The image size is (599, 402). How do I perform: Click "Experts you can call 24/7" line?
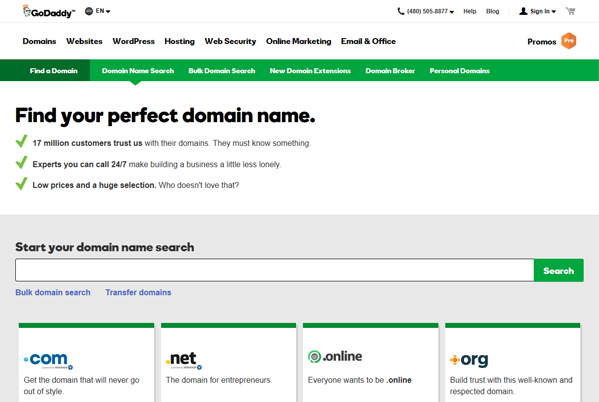pyautogui.click(x=157, y=164)
